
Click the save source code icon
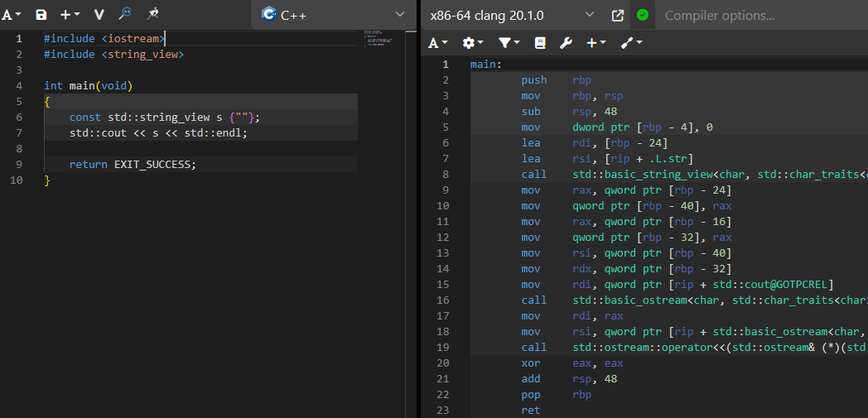41,14
